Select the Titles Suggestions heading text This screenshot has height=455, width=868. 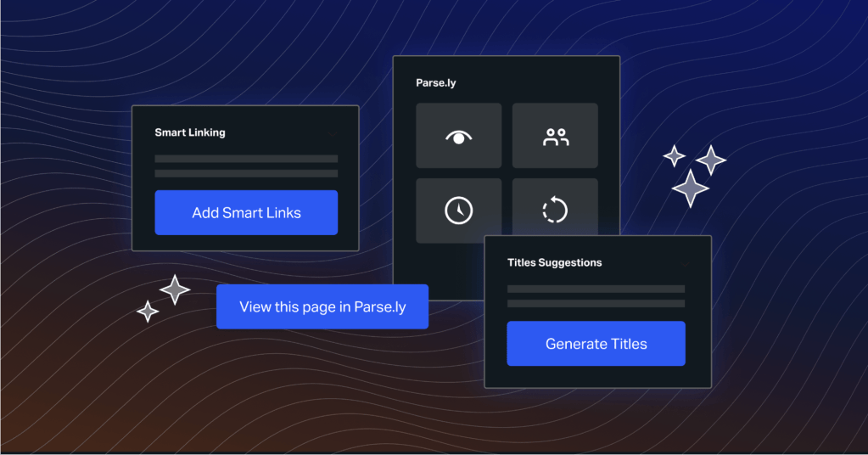(x=555, y=263)
